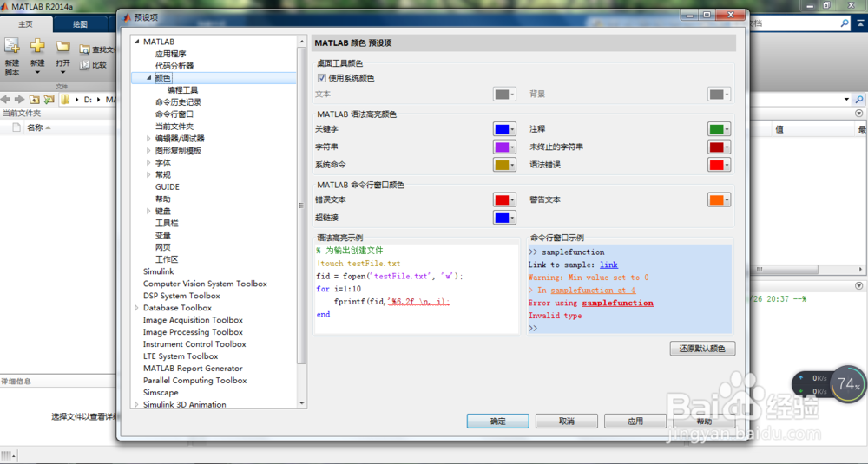
Task: Select 工具栏 in preferences tree
Action: [167, 224]
